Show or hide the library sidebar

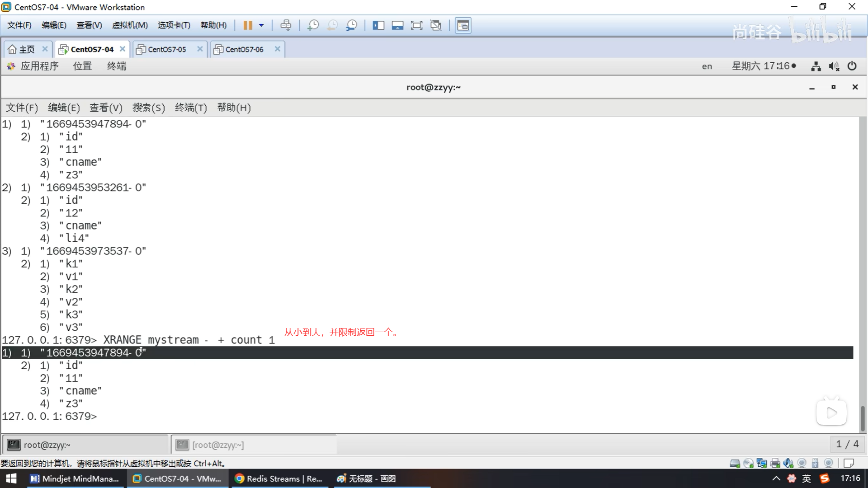click(378, 25)
